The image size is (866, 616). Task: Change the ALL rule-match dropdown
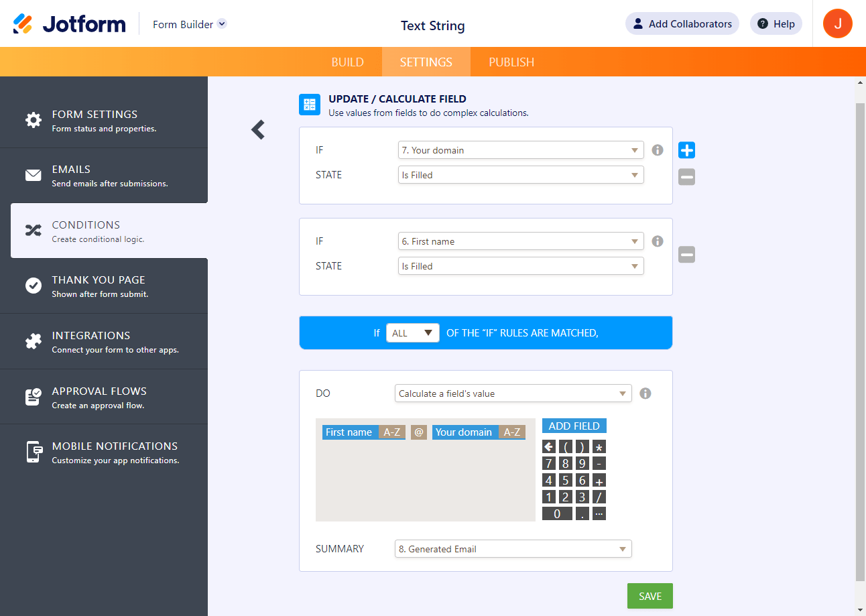(413, 333)
